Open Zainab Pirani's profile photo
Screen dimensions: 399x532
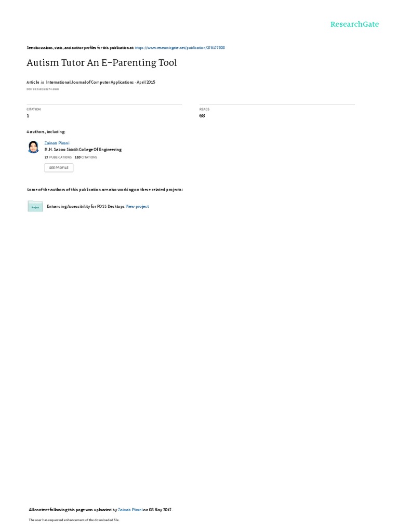tap(33, 147)
